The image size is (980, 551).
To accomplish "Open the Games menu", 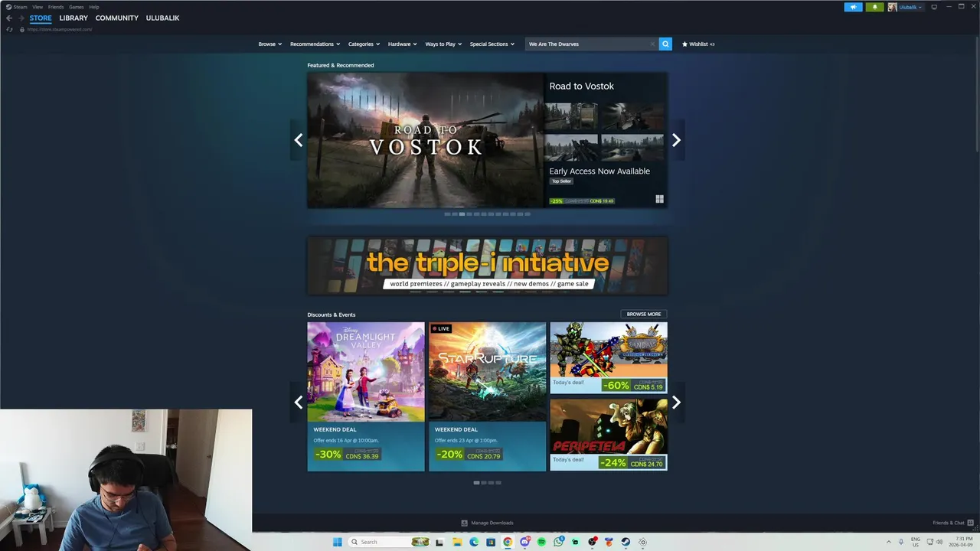I will click(x=77, y=7).
